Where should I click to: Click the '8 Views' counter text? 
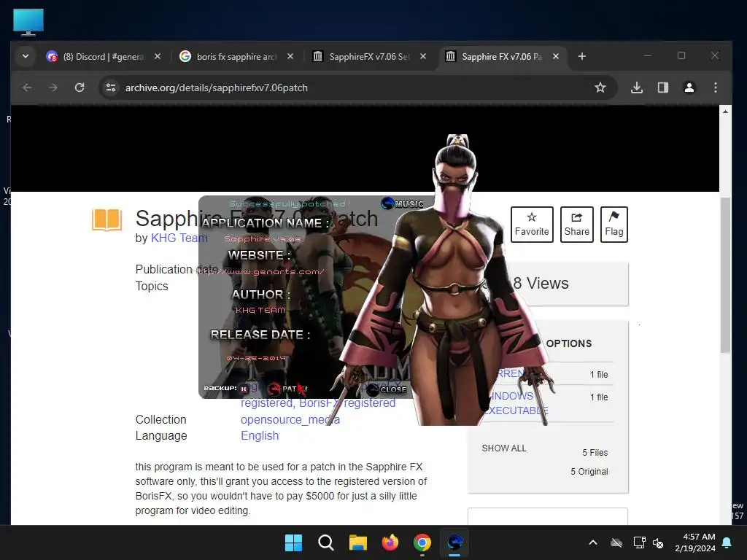pos(541,284)
